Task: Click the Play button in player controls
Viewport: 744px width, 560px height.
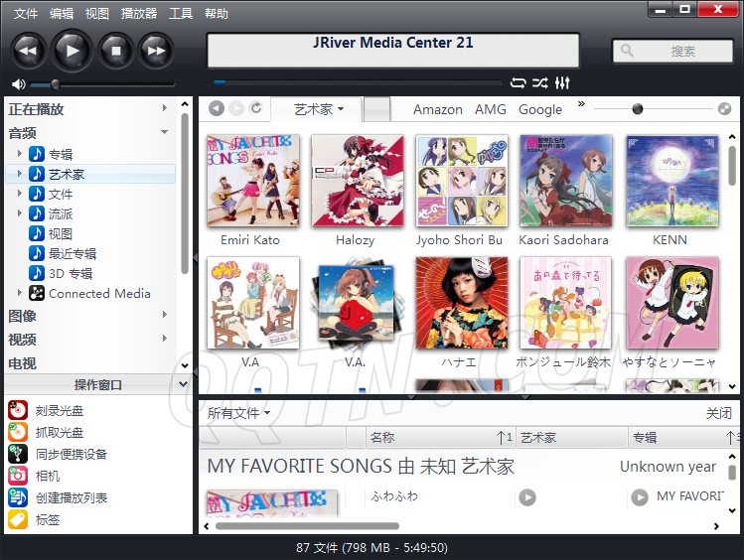Action: click(72, 49)
